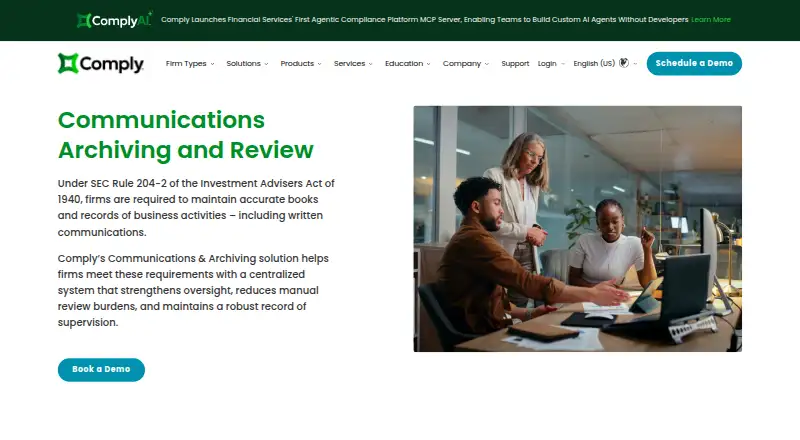Viewport: 800px width, 440px height.
Task: Expand the chevron next to Solutions
Action: [266, 64]
